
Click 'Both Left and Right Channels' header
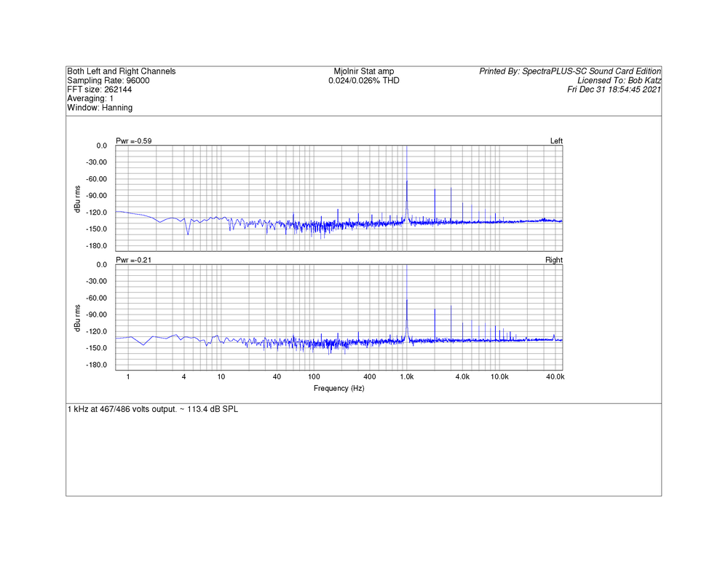pos(121,71)
